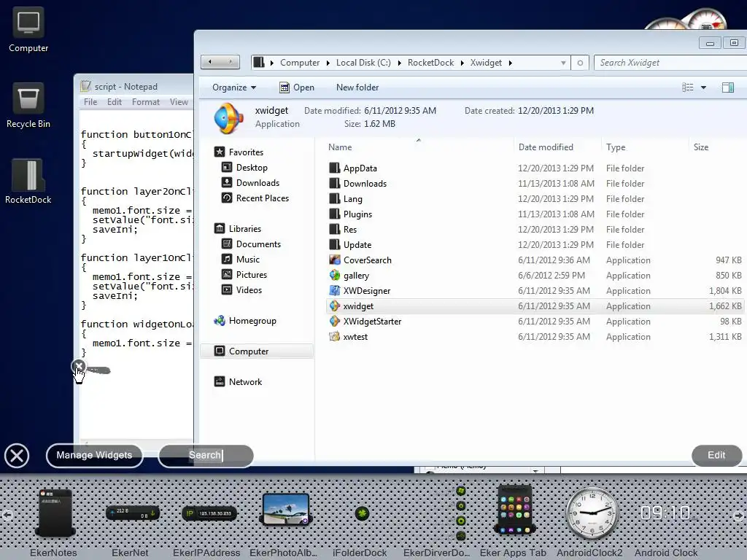
Task: Sort by the Date modified column
Action: click(546, 147)
